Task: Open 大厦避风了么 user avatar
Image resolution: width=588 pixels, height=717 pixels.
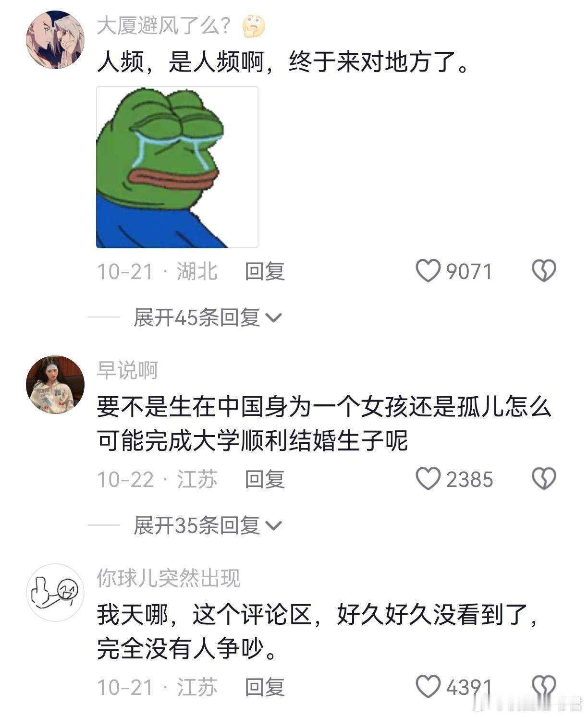Action: [x=55, y=39]
